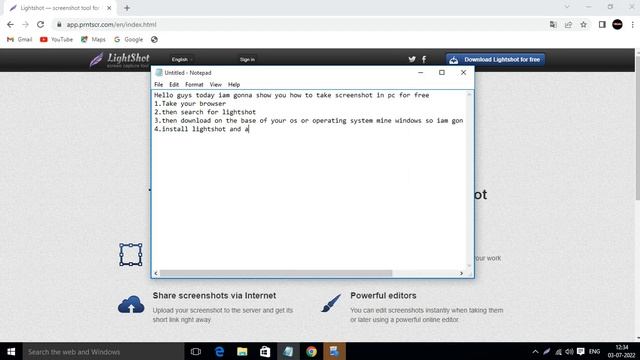Open Task View on taskbar

[x=196, y=351]
